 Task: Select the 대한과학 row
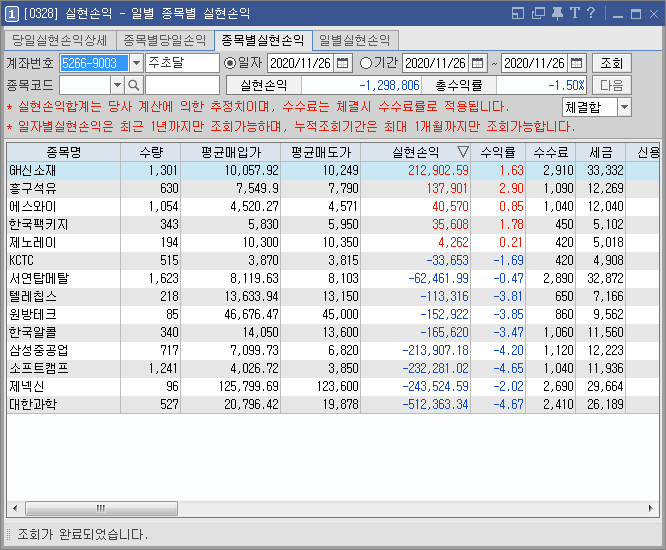pyautogui.click(x=333, y=404)
